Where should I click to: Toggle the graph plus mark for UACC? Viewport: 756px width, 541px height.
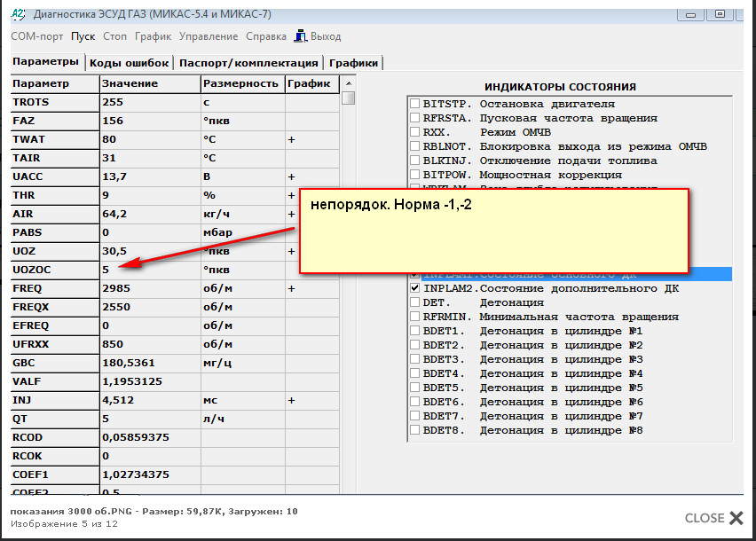pos(291,176)
